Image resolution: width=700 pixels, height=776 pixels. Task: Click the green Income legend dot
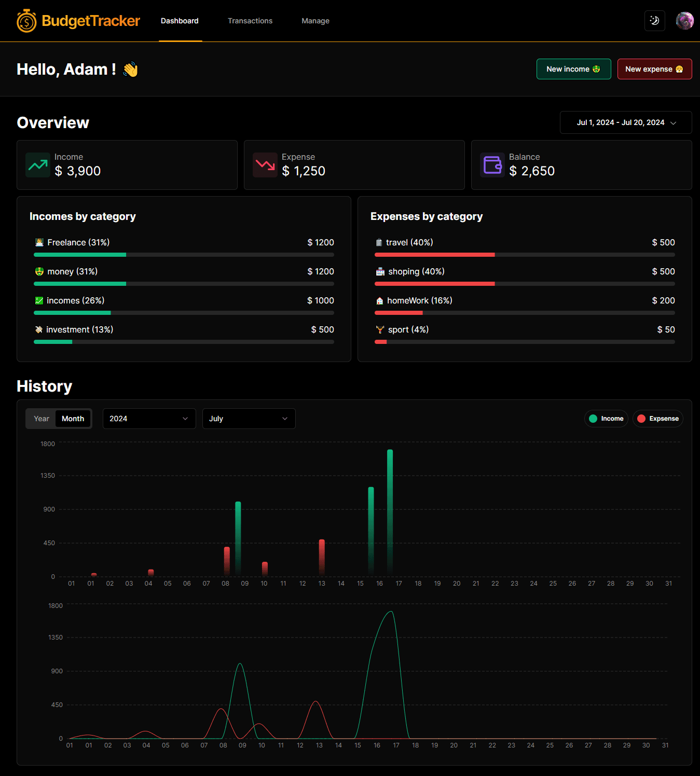pyautogui.click(x=593, y=419)
